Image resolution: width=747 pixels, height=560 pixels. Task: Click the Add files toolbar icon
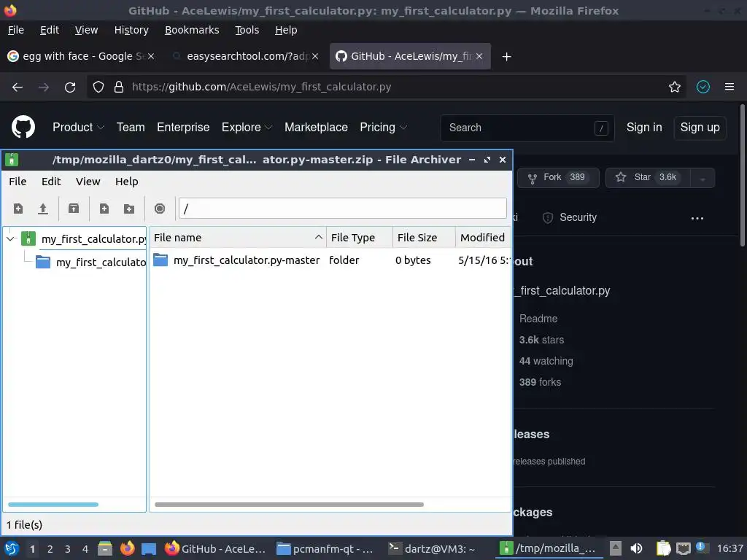(x=104, y=209)
